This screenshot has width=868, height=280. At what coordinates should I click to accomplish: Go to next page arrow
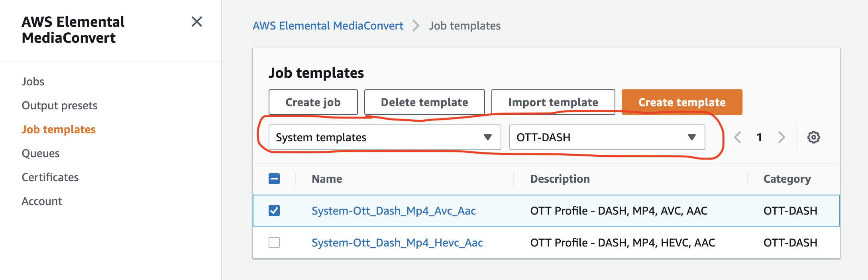tap(782, 137)
